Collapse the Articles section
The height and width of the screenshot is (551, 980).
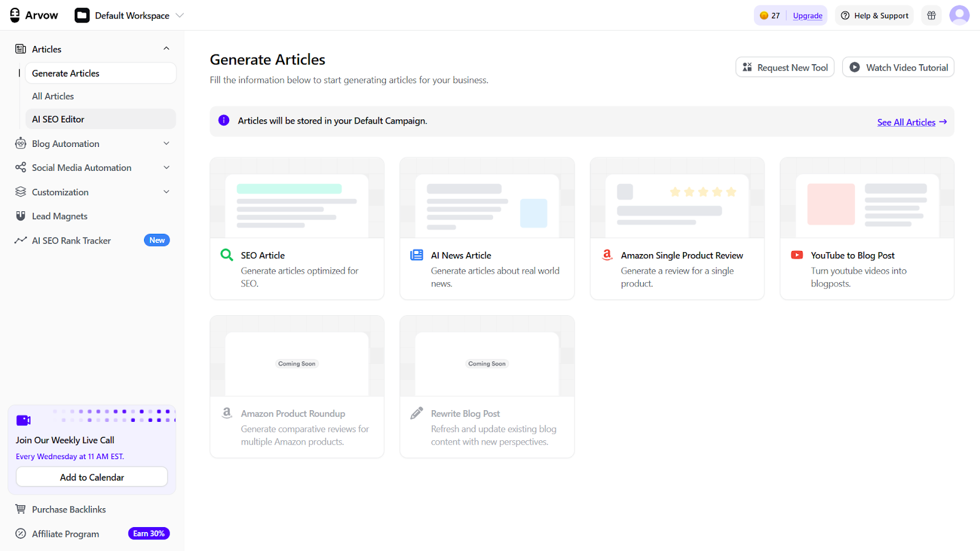(x=166, y=48)
